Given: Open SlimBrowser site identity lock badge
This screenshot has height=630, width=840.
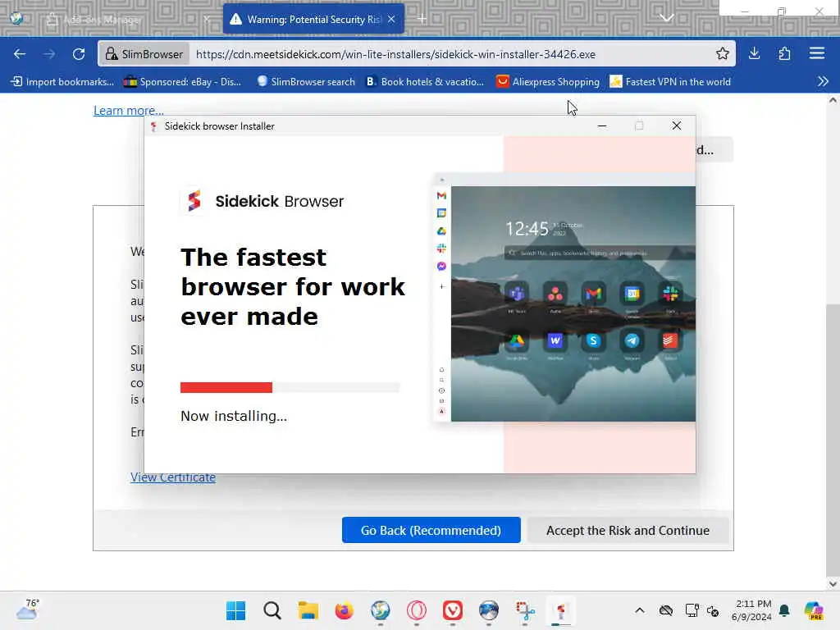Looking at the screenshot, I should click(144, 54).
